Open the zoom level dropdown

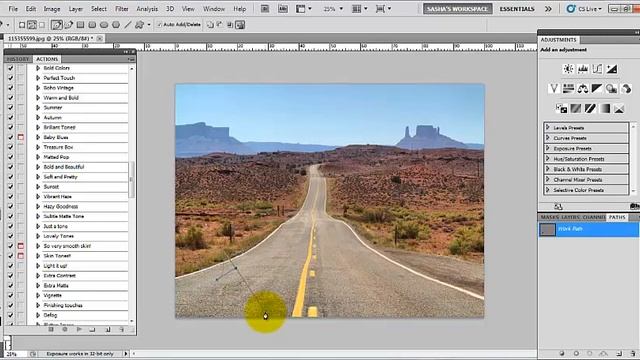click(x=341, y=9)
